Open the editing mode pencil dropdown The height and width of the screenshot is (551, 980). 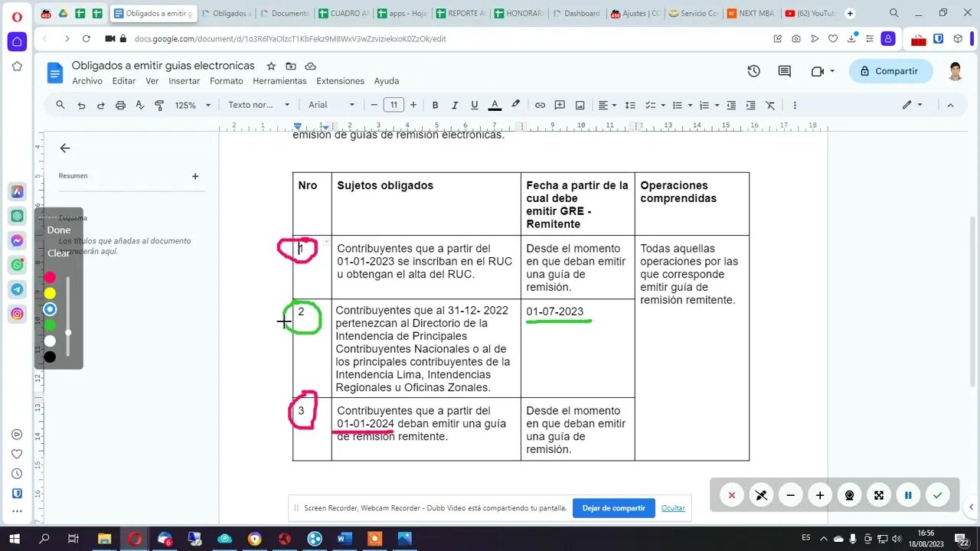point(912,105)
